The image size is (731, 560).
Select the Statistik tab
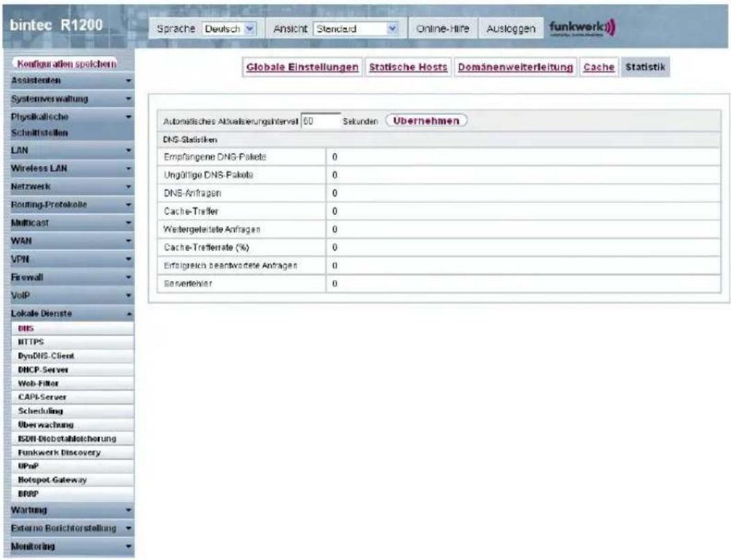point(645,67)
